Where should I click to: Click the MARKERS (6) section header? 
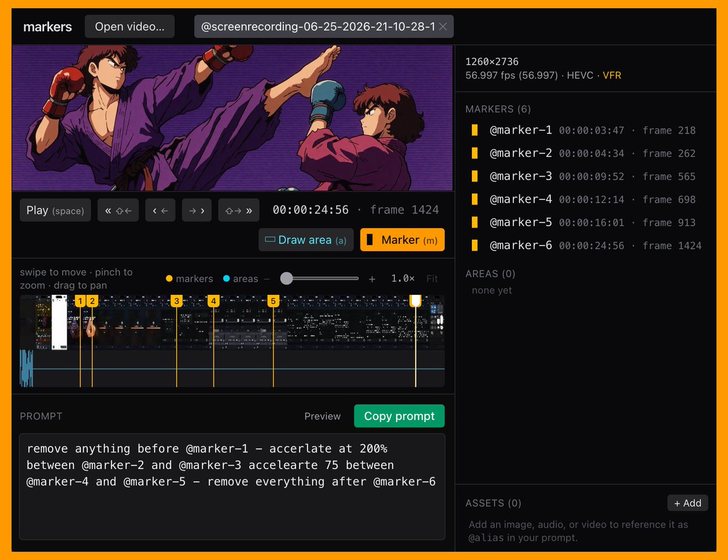coord(498,109)
